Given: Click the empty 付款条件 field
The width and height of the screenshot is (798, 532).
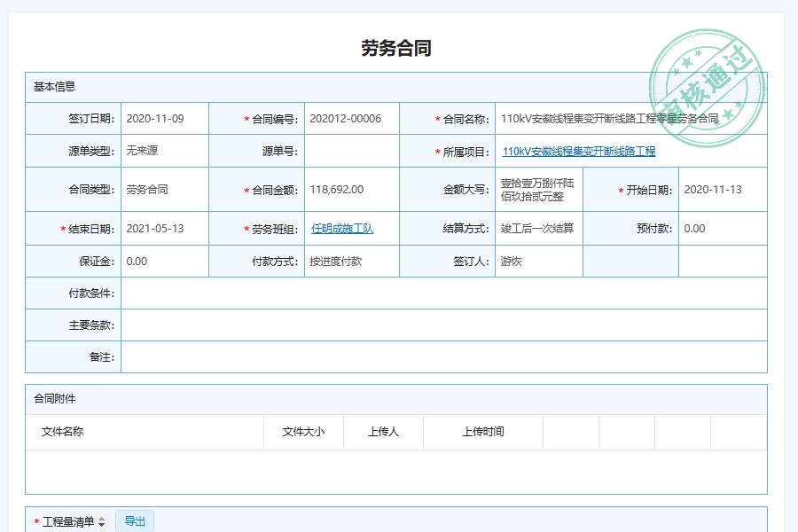Looking at the screenshot, I should (x=443, y=293).
